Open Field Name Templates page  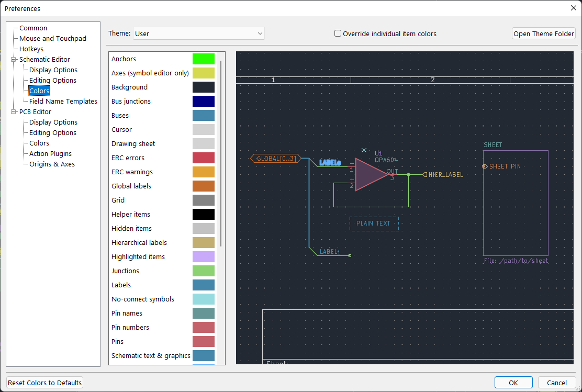point(63,101)
